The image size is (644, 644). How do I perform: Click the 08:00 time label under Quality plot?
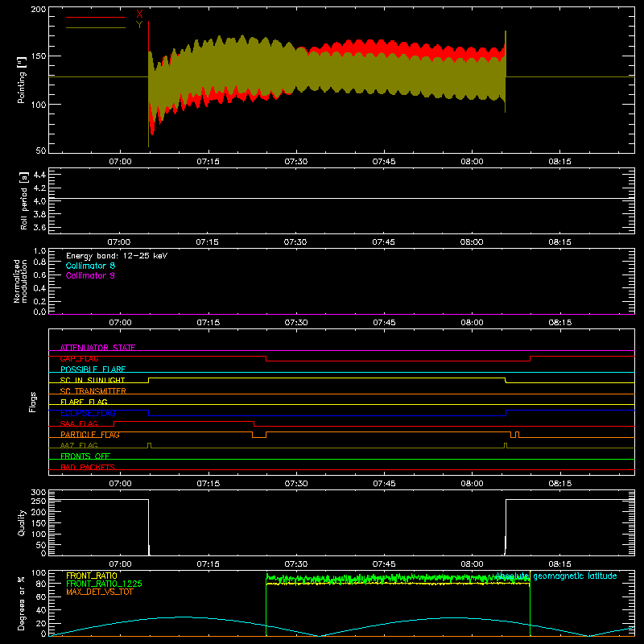[x=472, y=564]
